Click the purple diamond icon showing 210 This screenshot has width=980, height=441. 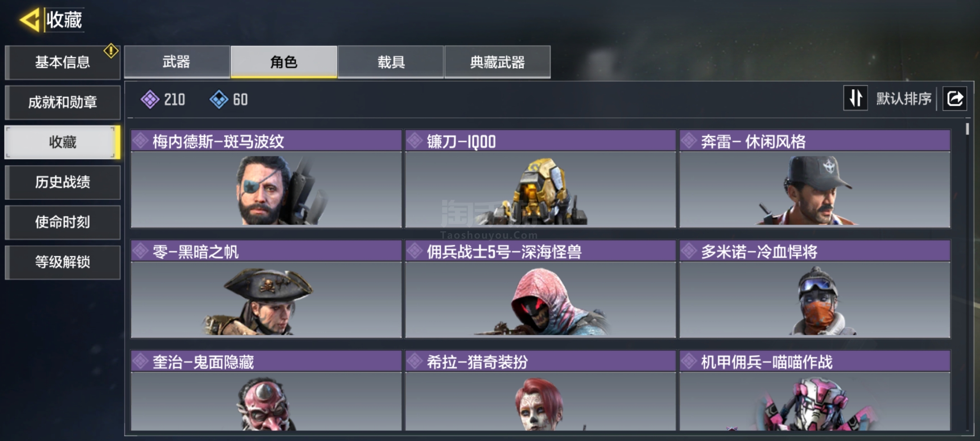150,100
